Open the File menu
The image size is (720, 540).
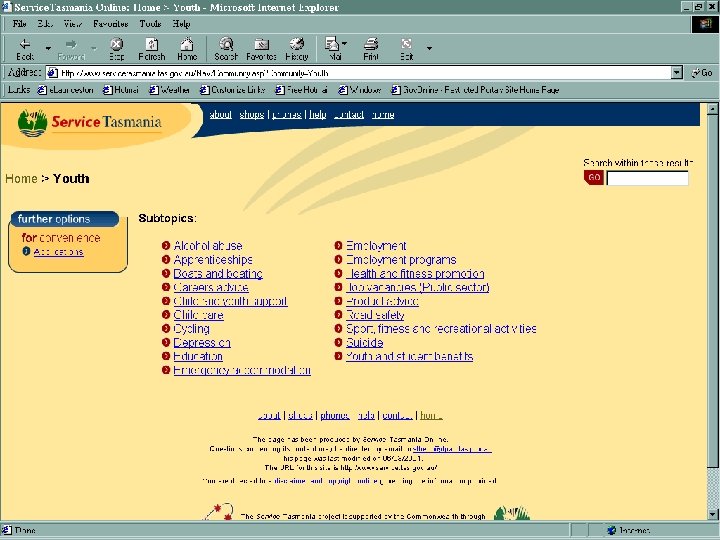[19, 24]
